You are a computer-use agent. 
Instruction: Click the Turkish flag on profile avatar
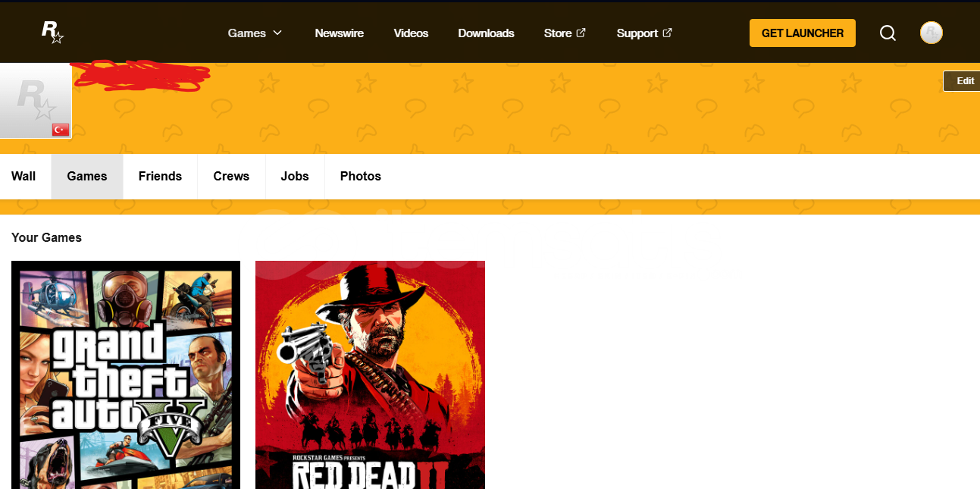61,130
